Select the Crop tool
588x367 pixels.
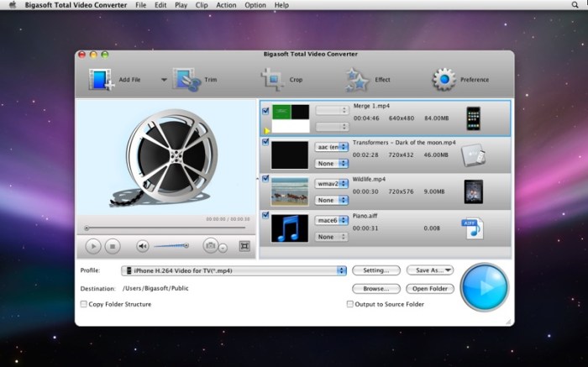click(272, 80)
